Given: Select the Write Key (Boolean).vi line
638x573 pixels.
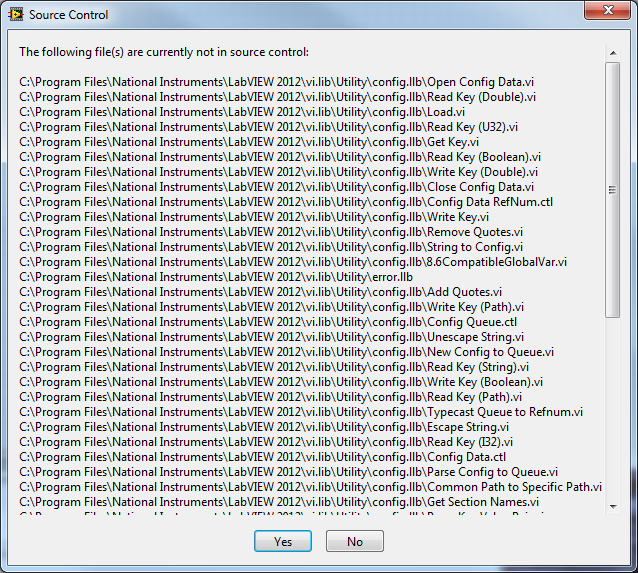Looking at the screenshot, I should click(281, 383).
